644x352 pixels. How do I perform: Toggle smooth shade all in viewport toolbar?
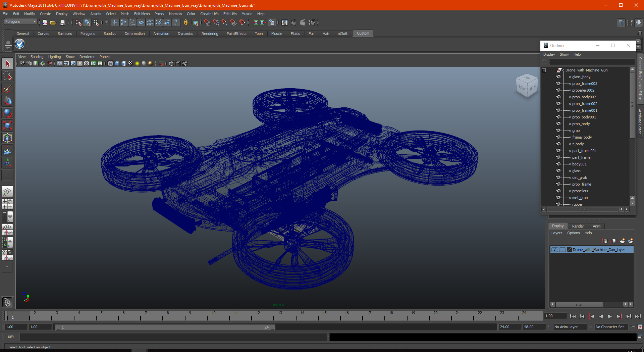pyautogui.click(x=117, y=63)
